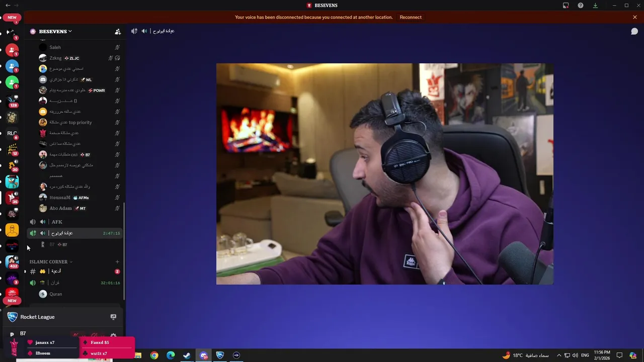Open the server with the 128 badge

pos(12,101)
